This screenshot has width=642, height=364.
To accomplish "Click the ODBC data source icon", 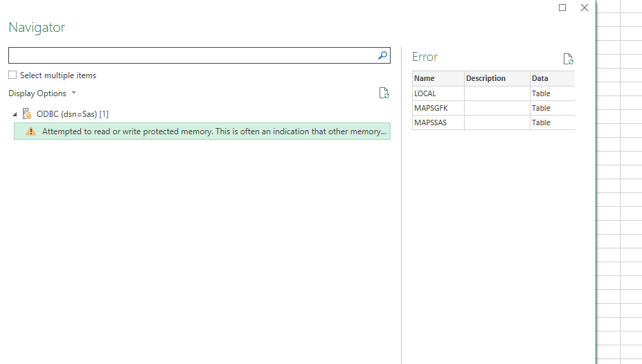I will coord(27,113).
